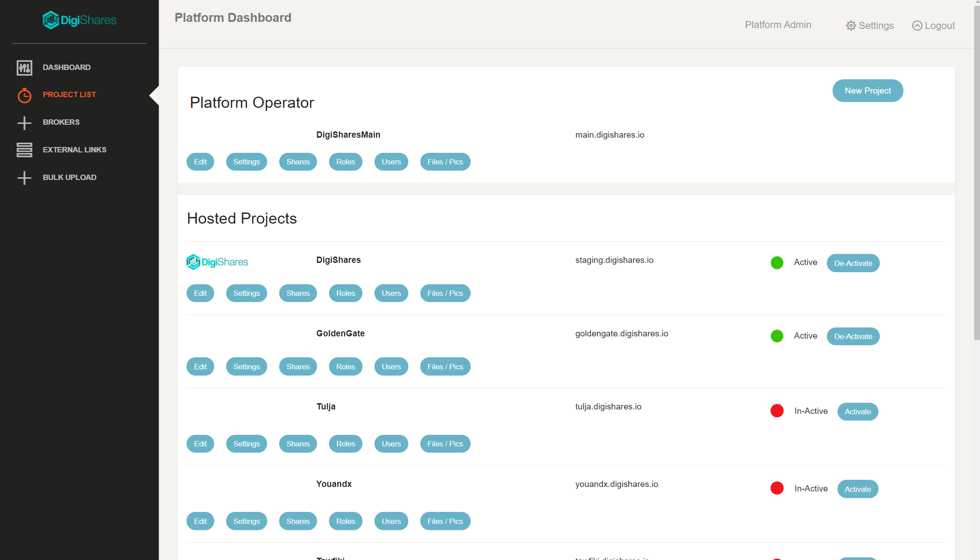This screenshot has height=560, width=980.
Task: Click the main.digishares.io domain text
Action: click(610, 135)
